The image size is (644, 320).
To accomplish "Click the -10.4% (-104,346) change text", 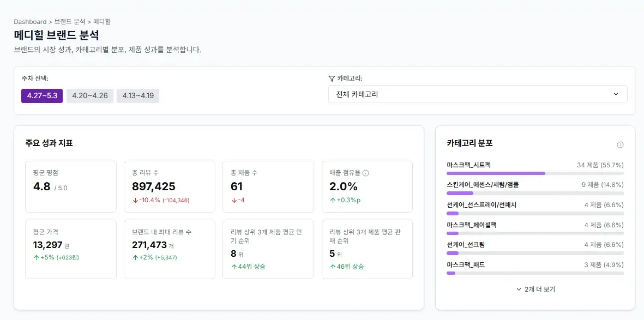I will (164, 200).
